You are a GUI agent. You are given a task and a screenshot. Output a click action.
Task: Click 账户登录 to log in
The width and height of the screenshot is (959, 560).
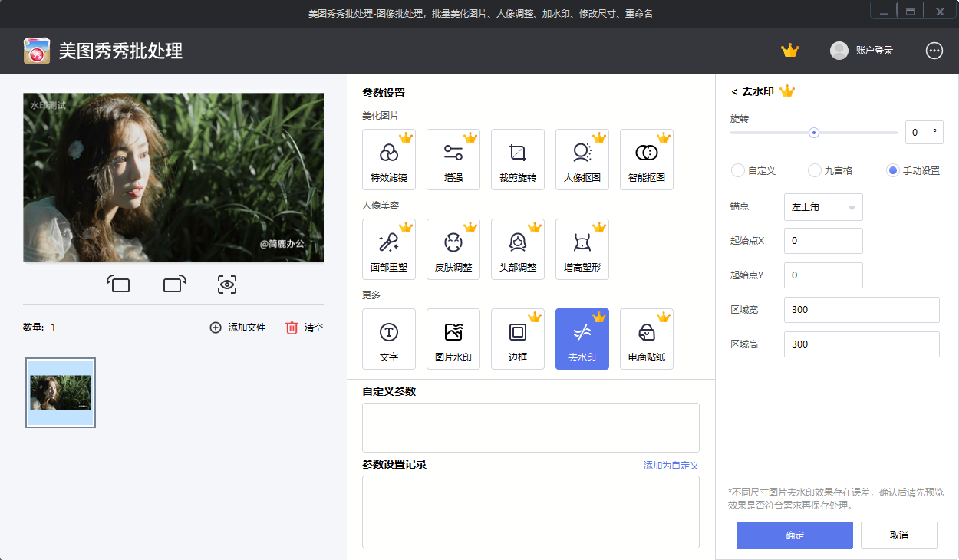click(x=875, y=51)
